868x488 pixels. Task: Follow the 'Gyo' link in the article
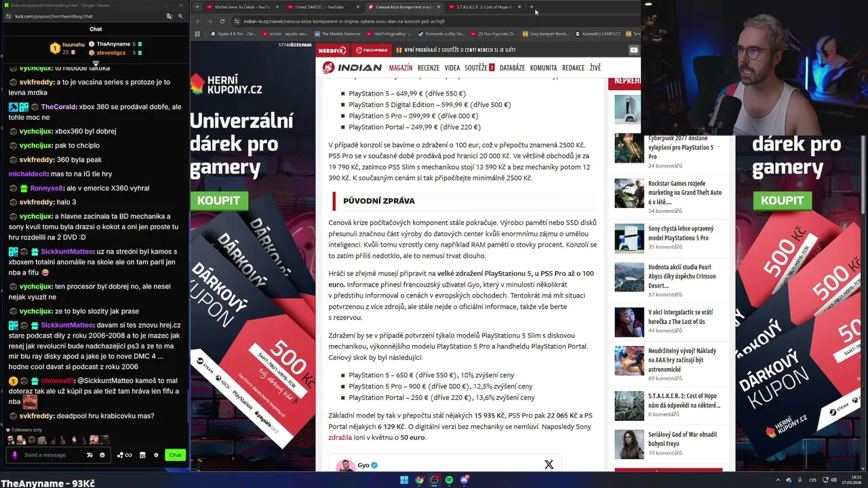click(473, 285)
